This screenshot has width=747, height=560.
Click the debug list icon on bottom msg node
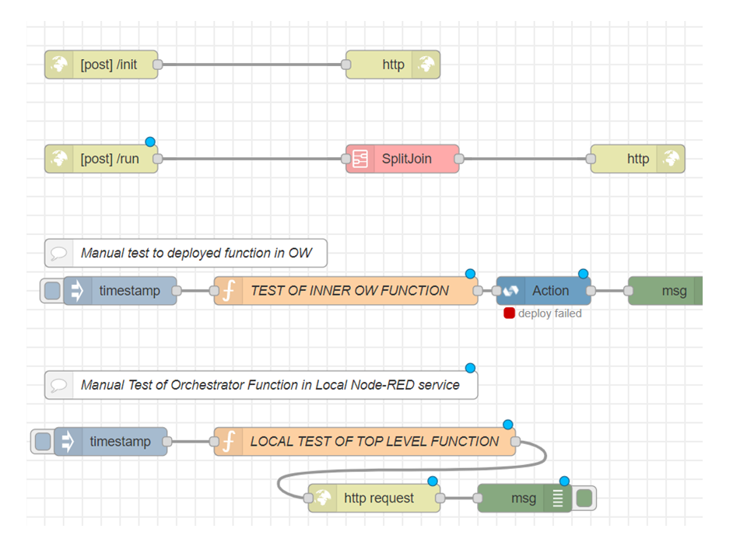pos(558,498)
